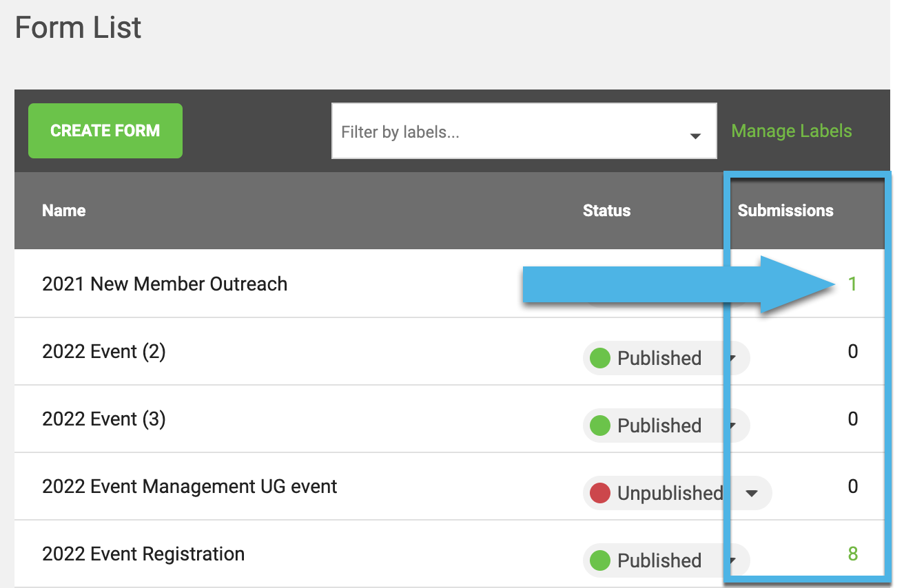This screenshot has height=588, width=904.
Task: Open the 2021 New Member Outreach form
Action: click(165, 284)
